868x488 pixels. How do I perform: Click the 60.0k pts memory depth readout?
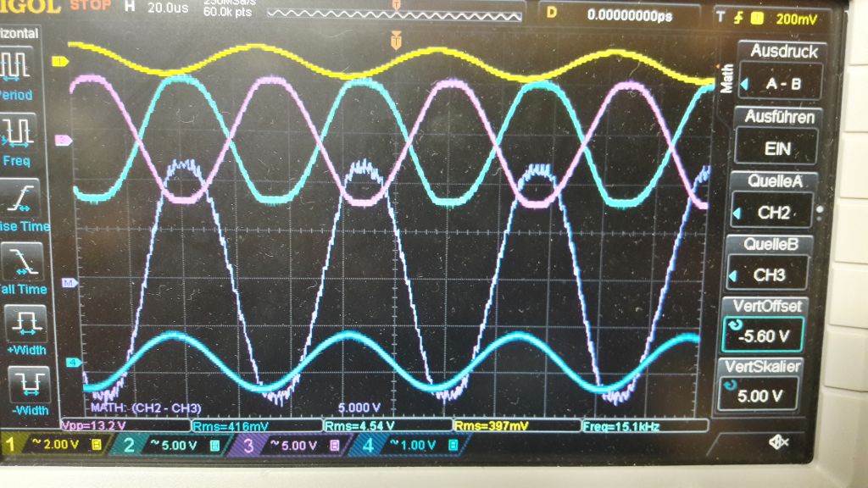pyautogui.click(x=227, y=12)
